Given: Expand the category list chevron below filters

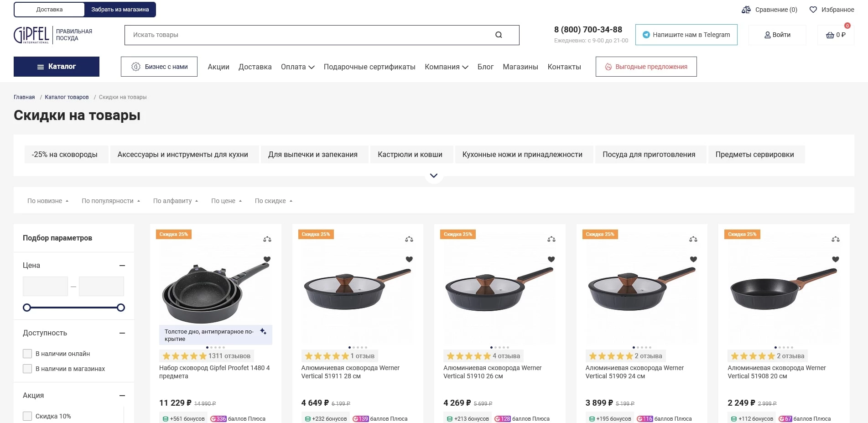Looking at the screenshot, I should click(434, 176).
